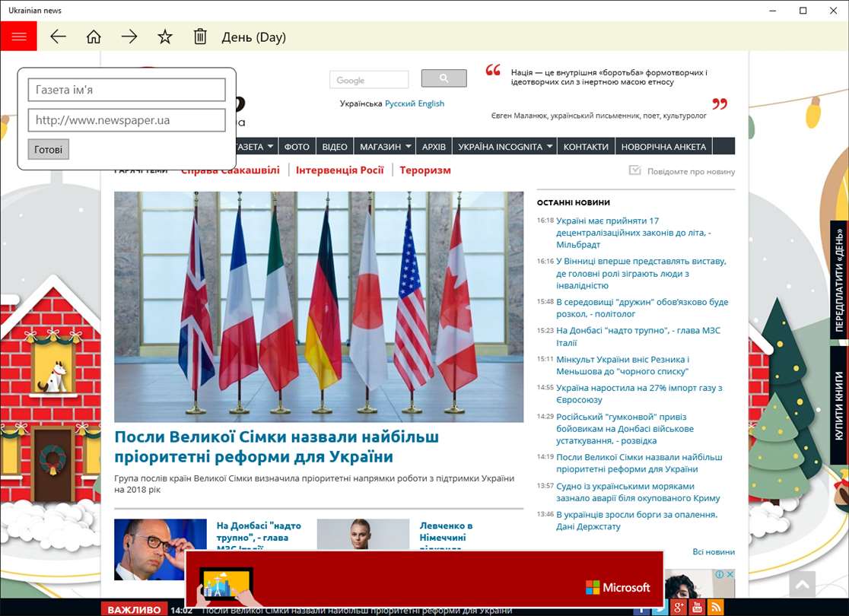Screen dimensions: 849x616
Task: Click the report-news checkbox icon
Action: click(634, 170)
